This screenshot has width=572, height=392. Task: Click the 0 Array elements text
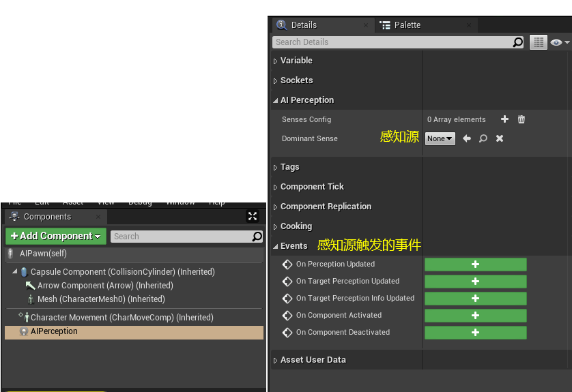point(457,119)
